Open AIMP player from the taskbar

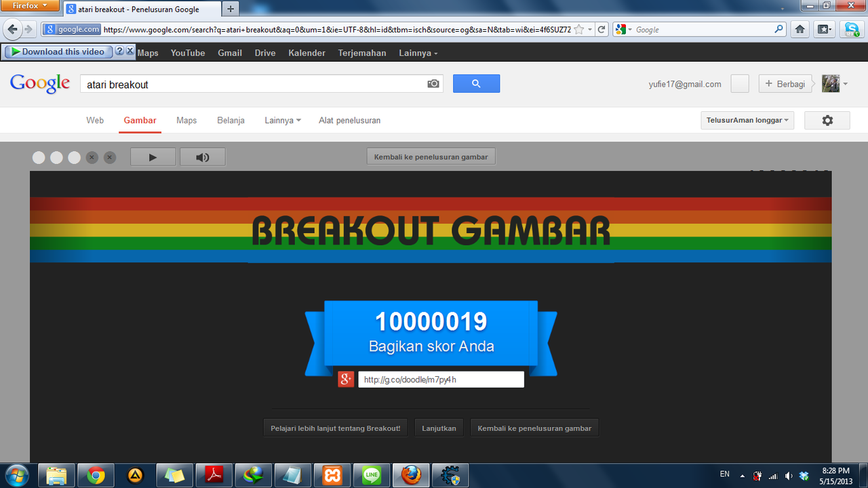(x=135, y=475)
